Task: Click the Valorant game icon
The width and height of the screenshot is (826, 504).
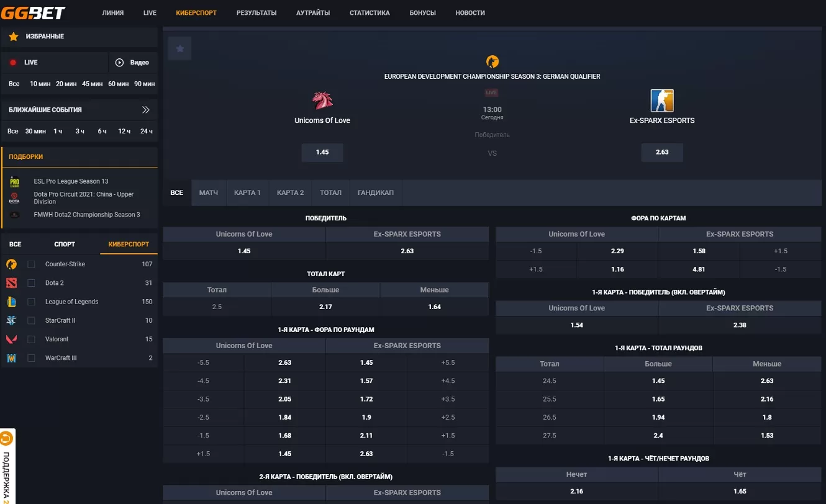Action: click(x=12, y=340)
